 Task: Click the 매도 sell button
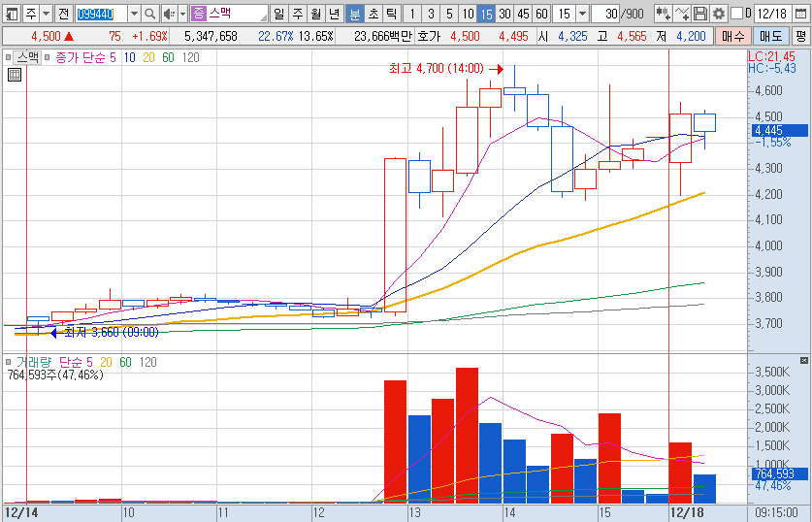pyautogui.click(x=771, y=36)
